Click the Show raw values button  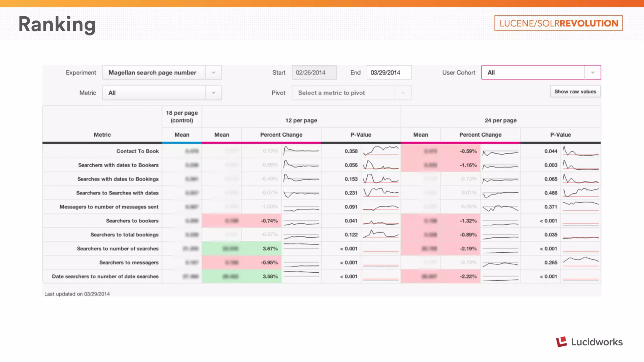click(x=575, y=91)
